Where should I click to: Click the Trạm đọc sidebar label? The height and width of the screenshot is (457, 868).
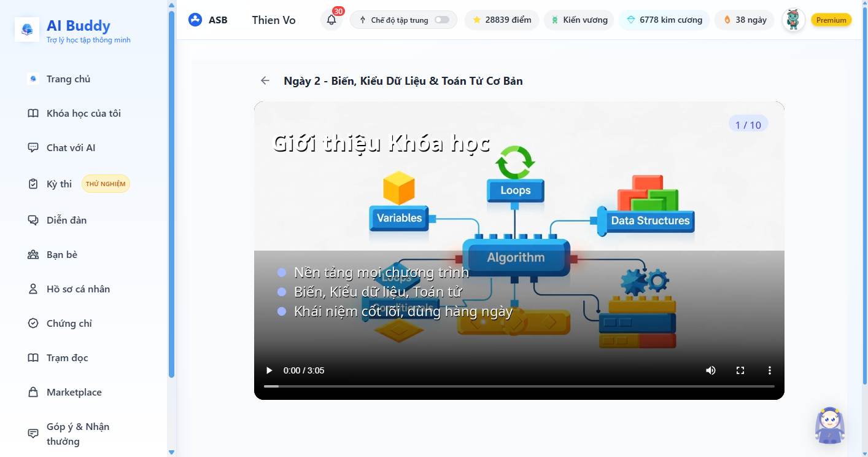pyautogui.click(x=68, y=357)
